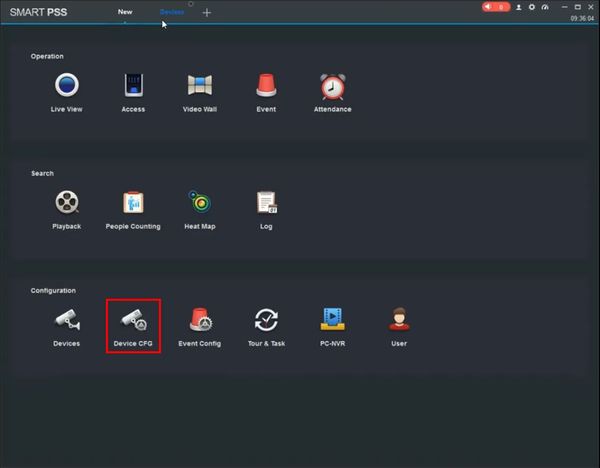
Task: Open the Heat Map module
Action: [200, 204]
